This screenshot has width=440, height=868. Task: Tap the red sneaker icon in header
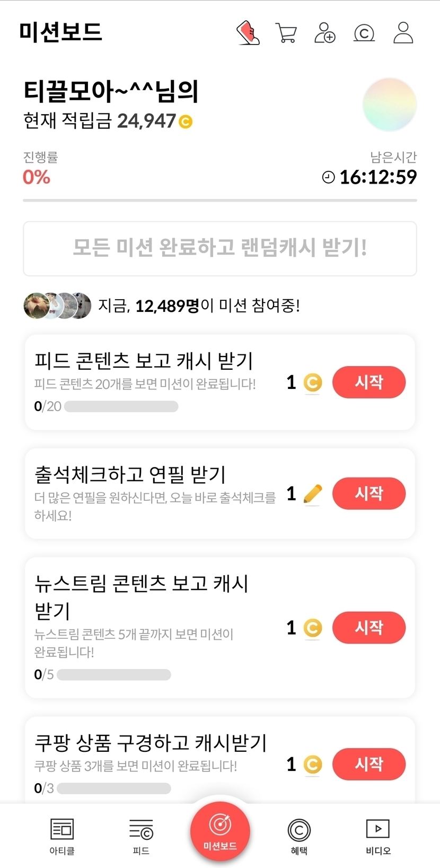(248, 33)
